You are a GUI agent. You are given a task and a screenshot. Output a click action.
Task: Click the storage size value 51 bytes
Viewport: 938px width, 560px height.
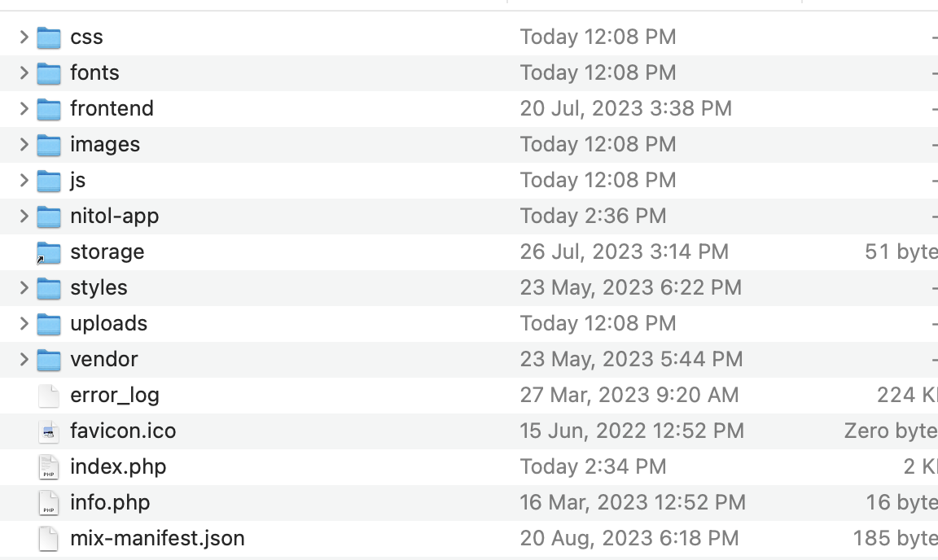901,252
